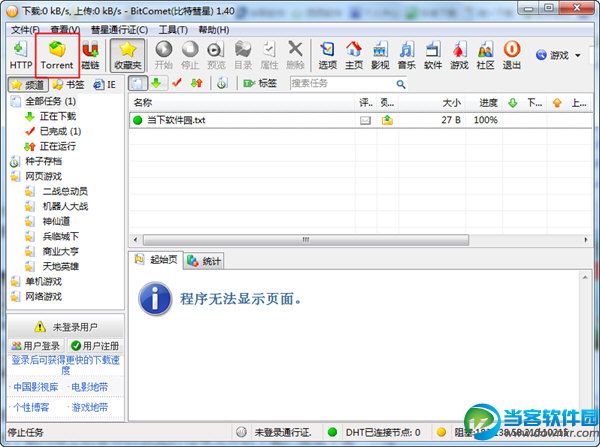
Task: Collapse the 网页游戏 folder
Action: coord(43,176)
